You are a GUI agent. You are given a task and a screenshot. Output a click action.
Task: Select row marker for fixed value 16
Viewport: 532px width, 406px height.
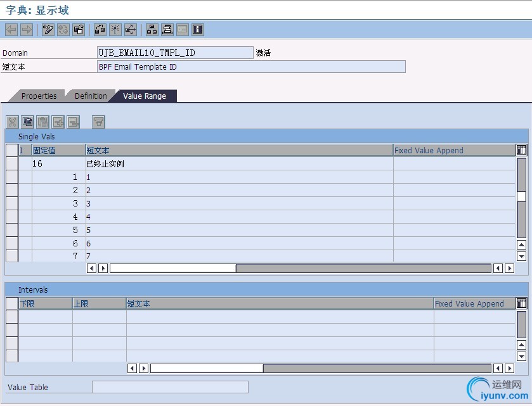coord(12,163)
